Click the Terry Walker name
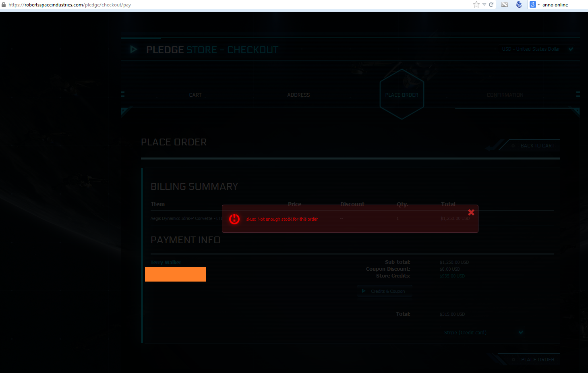The width and height of the screenshot is (588, 373). (166, 262)
